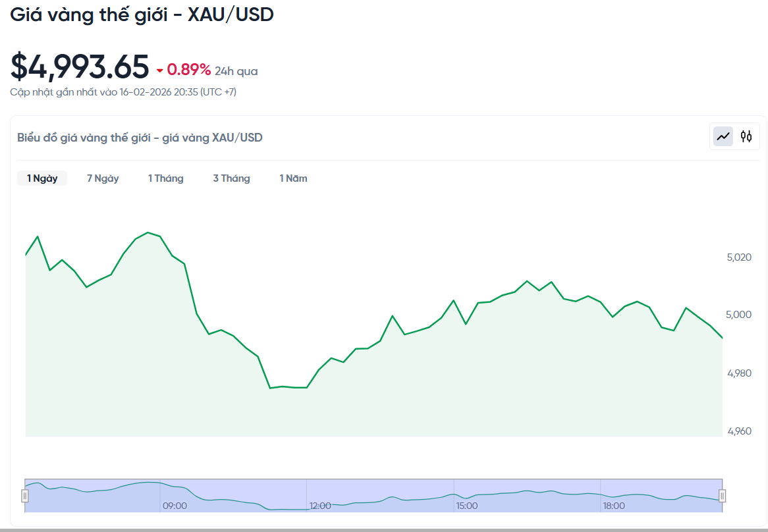Click the $4,993.65 gold price
This screenshot has height=532, width=768.
coord(80,67)
